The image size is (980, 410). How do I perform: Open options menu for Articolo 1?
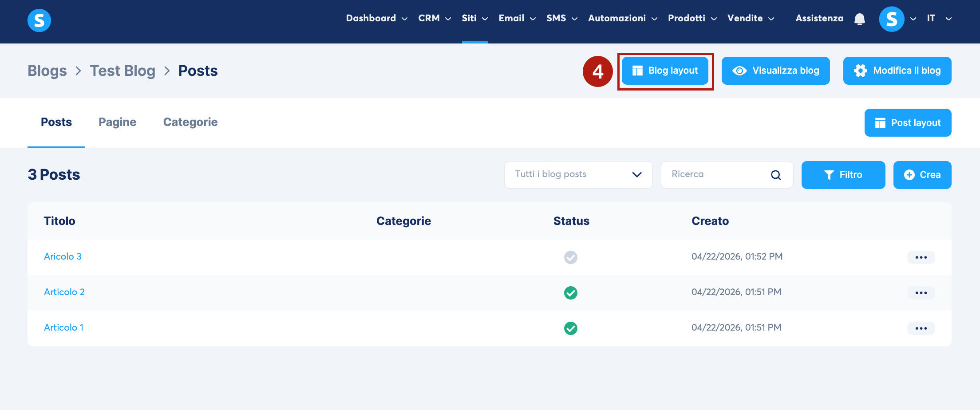(921, 328)
